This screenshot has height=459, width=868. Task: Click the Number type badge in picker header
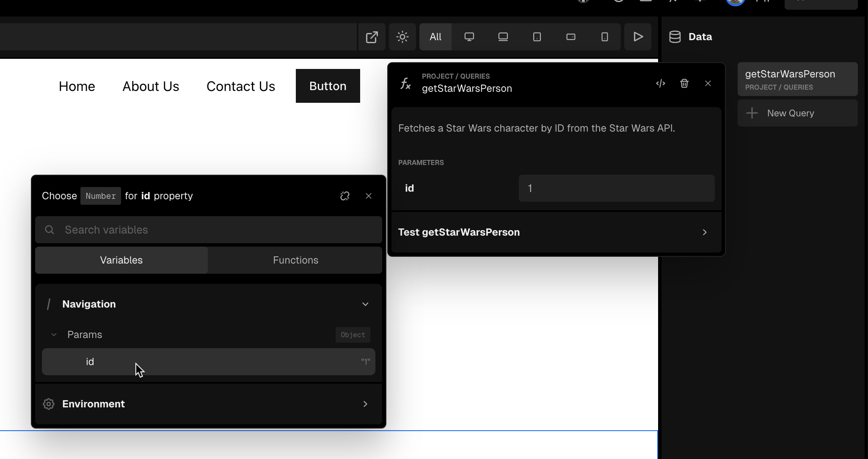[x=100, y=196]
